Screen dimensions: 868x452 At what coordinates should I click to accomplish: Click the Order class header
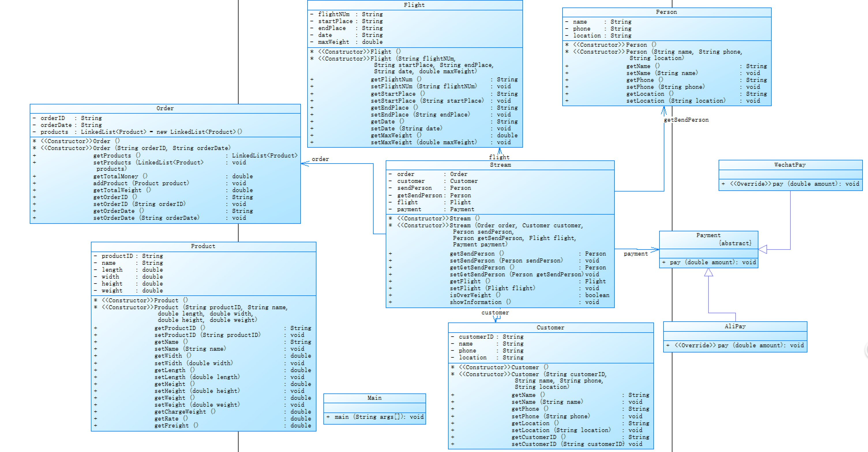[x=165, y=108]
